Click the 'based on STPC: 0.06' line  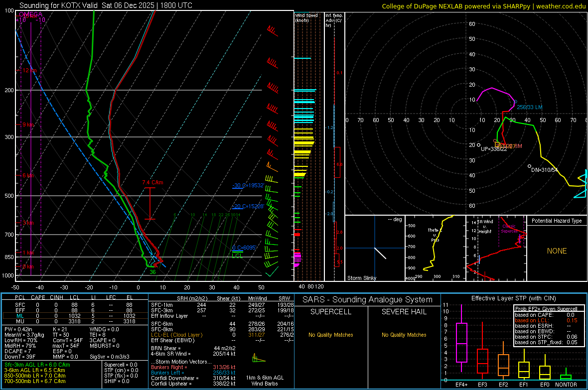(x=546, y=337)
